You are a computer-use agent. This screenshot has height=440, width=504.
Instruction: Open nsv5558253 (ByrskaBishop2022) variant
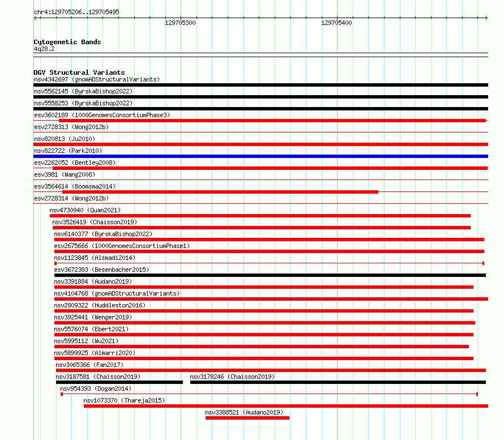tap(83, 103)
